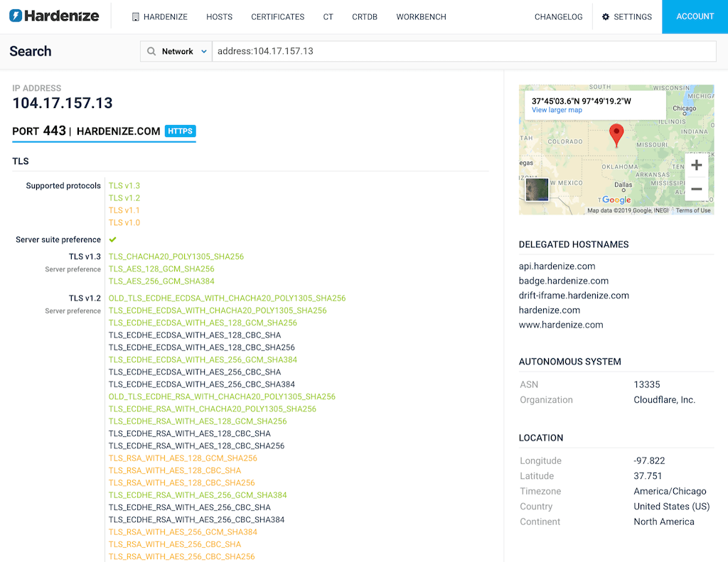The image size is (728, 562).
Task: Click the green server suite preference checkmark
Action: [x=113, y=239]
